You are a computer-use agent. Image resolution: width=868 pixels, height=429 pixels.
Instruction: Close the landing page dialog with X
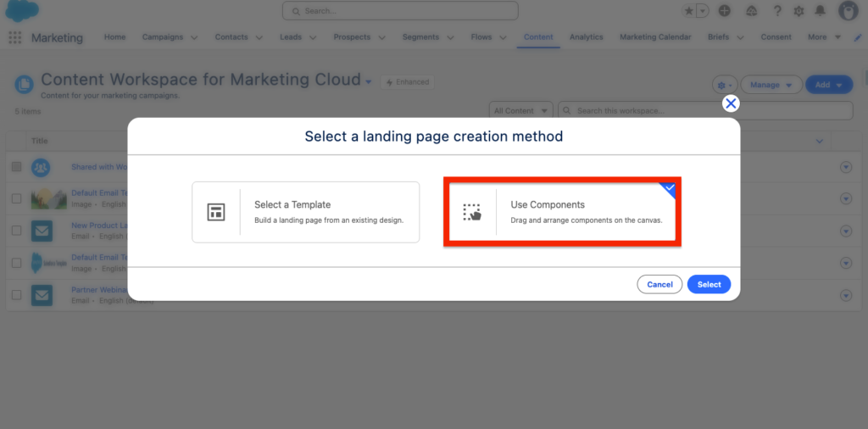pos(731,103)
